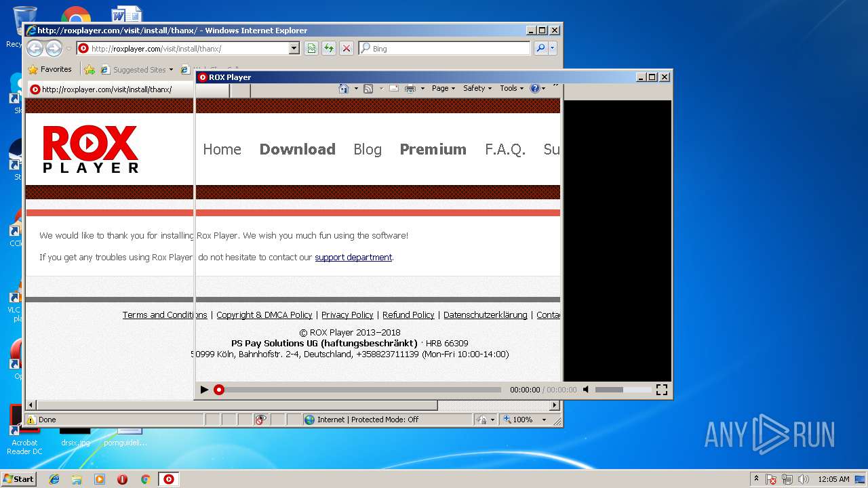This screenshot has width=868, height=488.
Task: Click the Print icon in command bar
Action: tap(410, 88)
